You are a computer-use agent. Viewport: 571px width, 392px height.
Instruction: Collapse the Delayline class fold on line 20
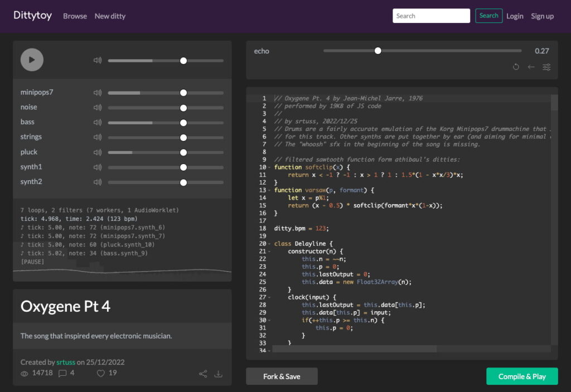(269, 244)
